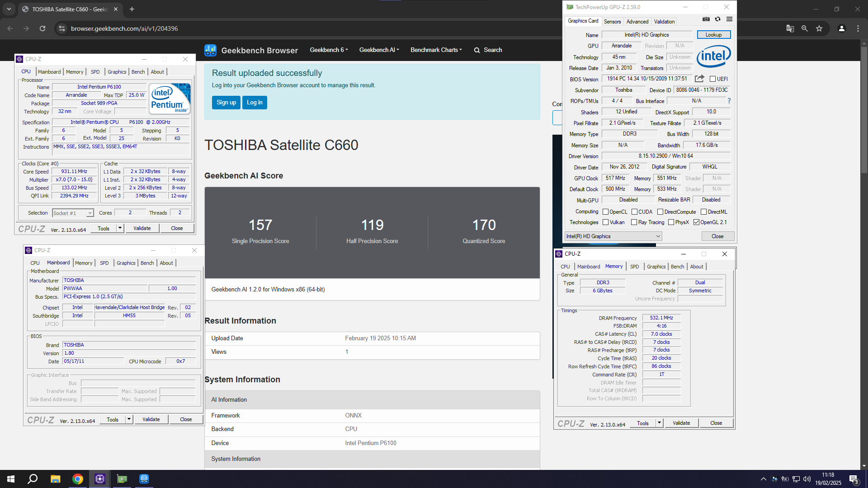Click Geekbench Browser logo icon
Image resolution: width=868 pixels, height=488 pixels.
210,50
